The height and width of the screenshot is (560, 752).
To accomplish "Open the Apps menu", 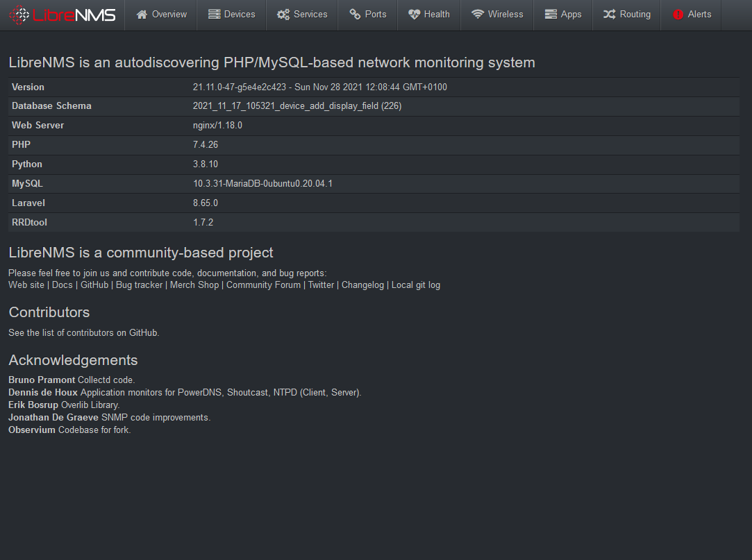I will pos(563,15).
